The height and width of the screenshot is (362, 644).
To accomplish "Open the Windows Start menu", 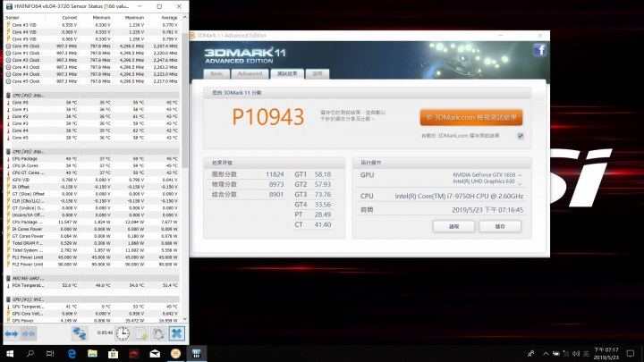I will tap(10, 353).
